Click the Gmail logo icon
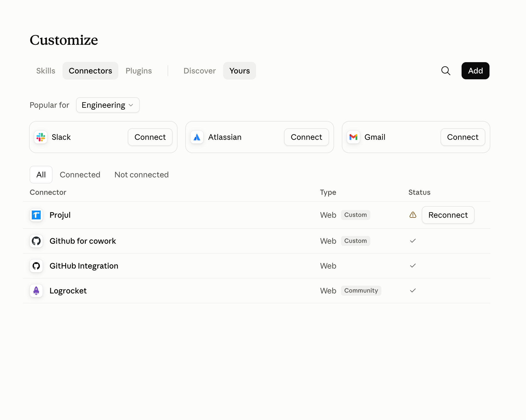526x420 pixels. pos(353,137)
